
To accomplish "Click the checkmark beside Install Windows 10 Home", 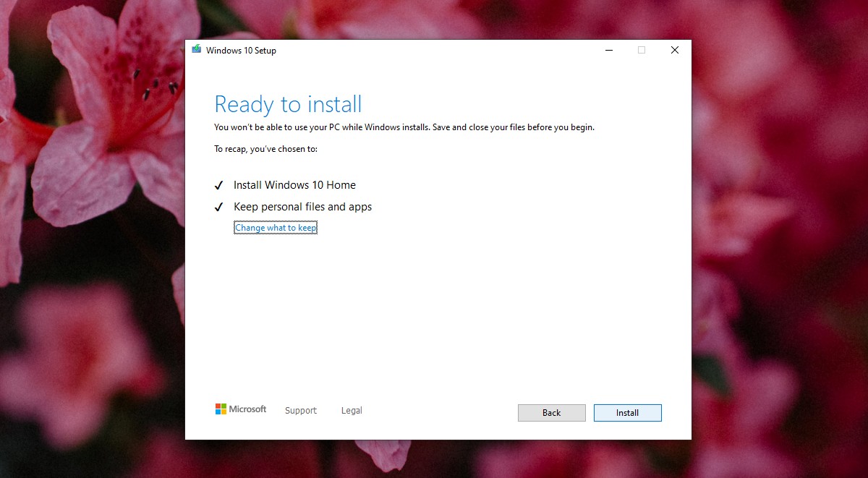I will pos(219,184).
